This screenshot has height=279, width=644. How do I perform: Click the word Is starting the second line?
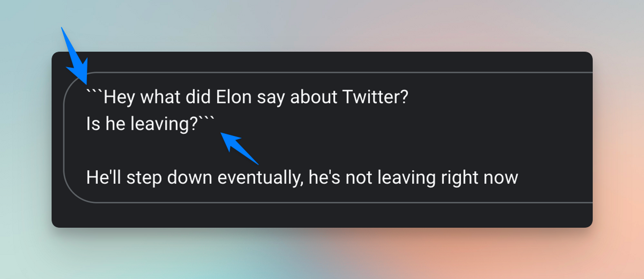point(93,124)
